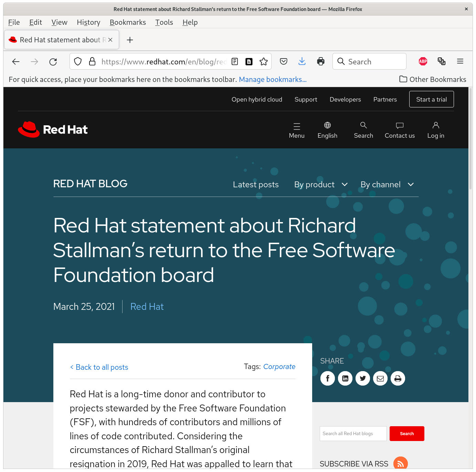The width and height of the screenshot is (476, 472).
Task: Click the printer icon in the Firefox toolbar
Action: tap(321, 61)
